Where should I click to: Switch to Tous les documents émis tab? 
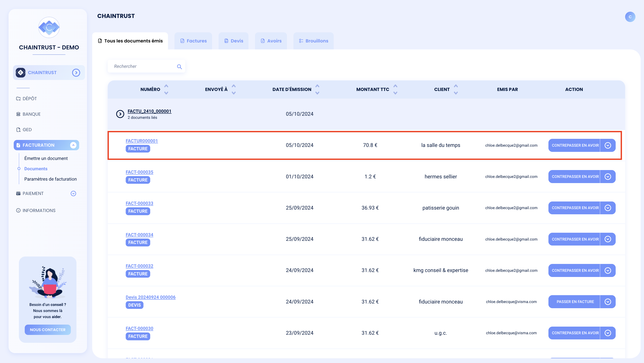130,41
